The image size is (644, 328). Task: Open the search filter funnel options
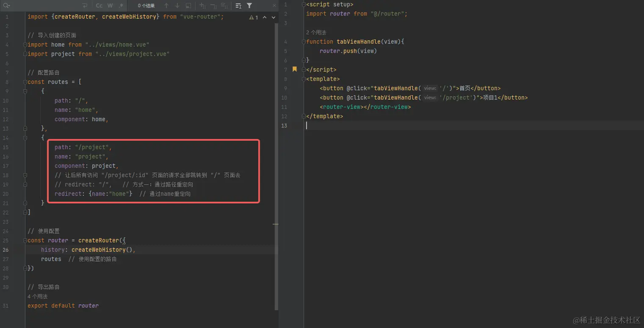(249, 6)
